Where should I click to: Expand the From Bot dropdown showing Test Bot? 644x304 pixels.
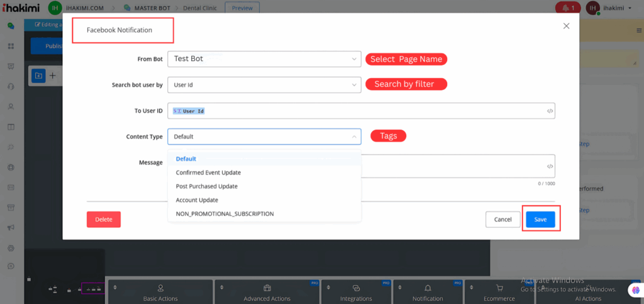[264, 59]
